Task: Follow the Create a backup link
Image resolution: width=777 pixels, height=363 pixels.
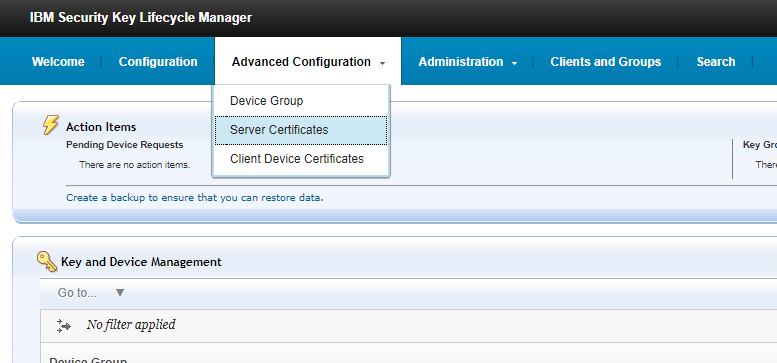Action: [195, 198]
